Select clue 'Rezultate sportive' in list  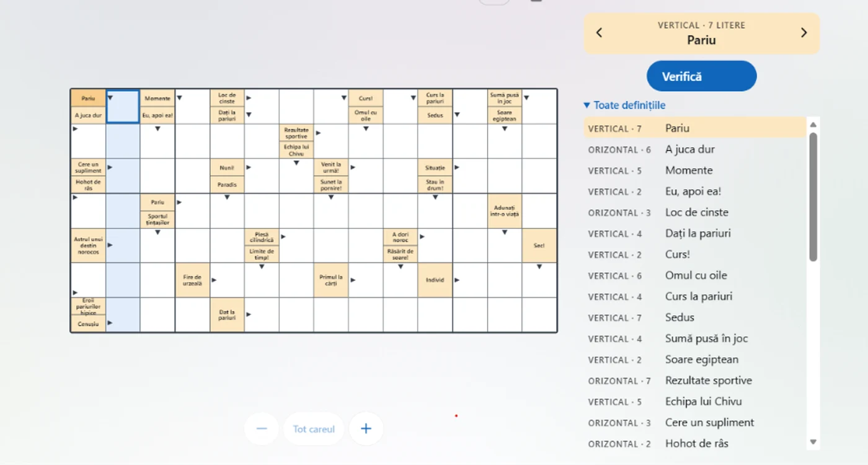pyautogui.click(x=694, y=381)
